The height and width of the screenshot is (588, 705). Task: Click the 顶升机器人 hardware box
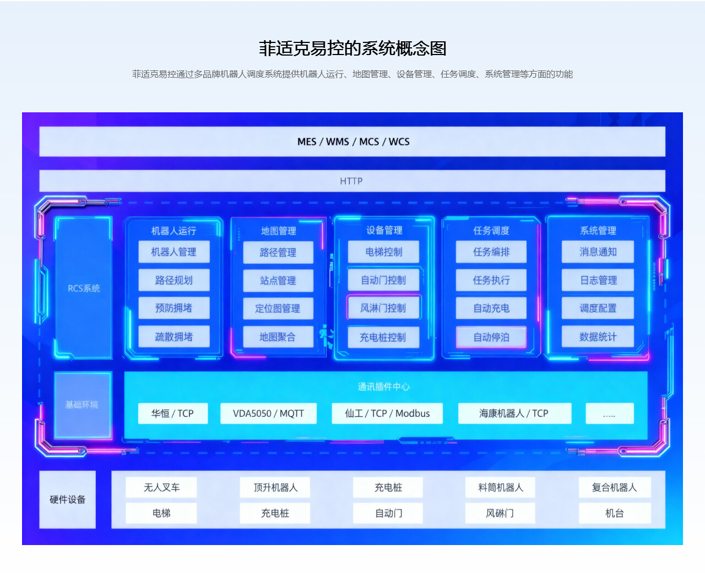275,487
